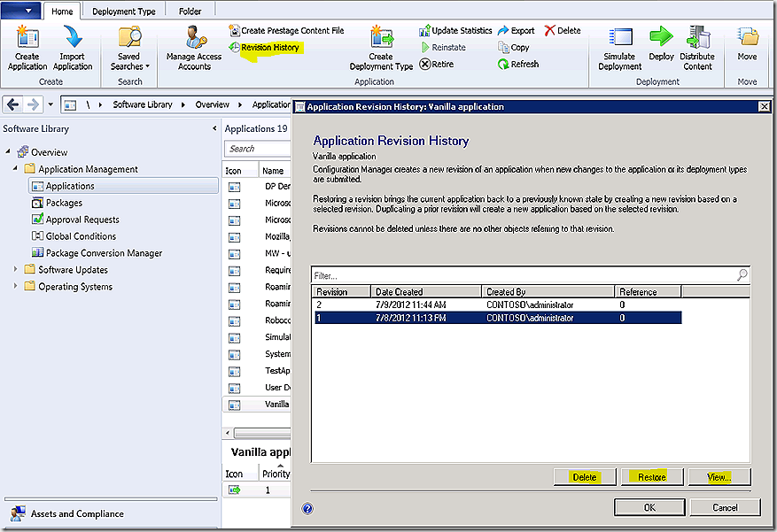The image size is (777, 532).
Task: Click the red Delete ribbon button
Action: 563,31
